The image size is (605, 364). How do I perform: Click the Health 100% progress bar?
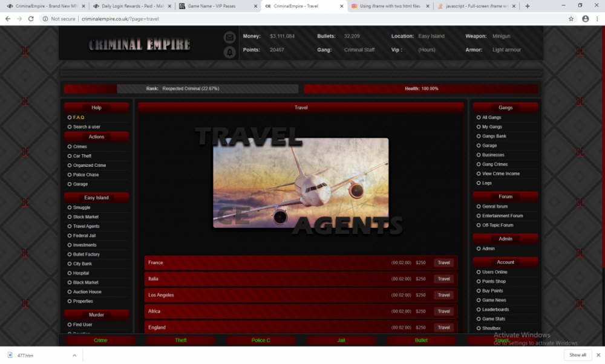click(x=422, y=88)
